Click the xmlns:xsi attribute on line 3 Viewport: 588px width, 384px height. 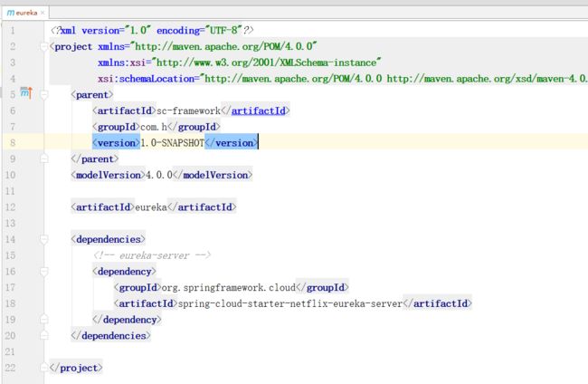122,62
